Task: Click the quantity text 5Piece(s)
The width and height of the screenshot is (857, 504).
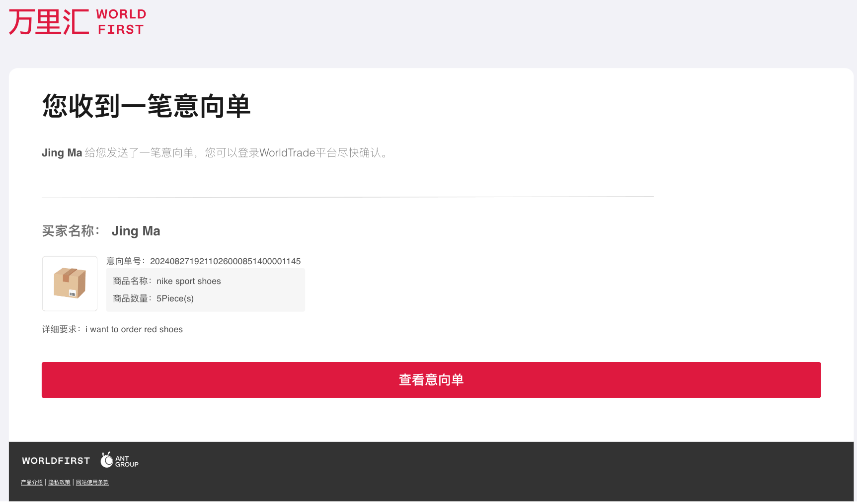Action: (175, 298)
